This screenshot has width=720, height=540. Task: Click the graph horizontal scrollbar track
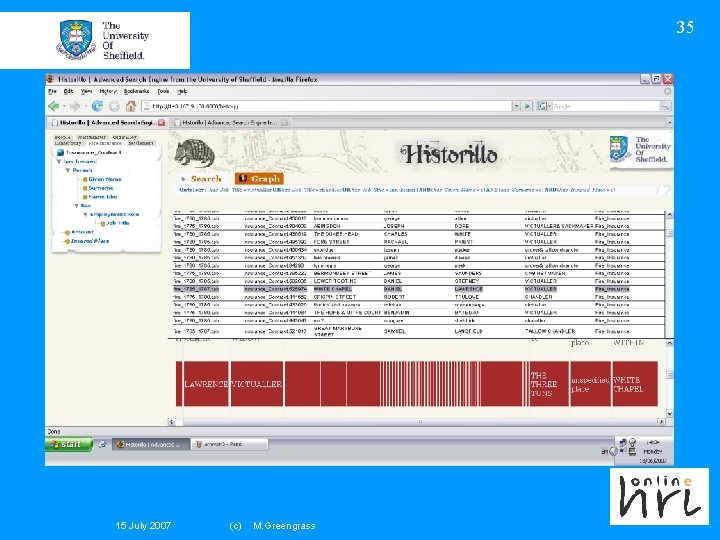tap(416, 422)
